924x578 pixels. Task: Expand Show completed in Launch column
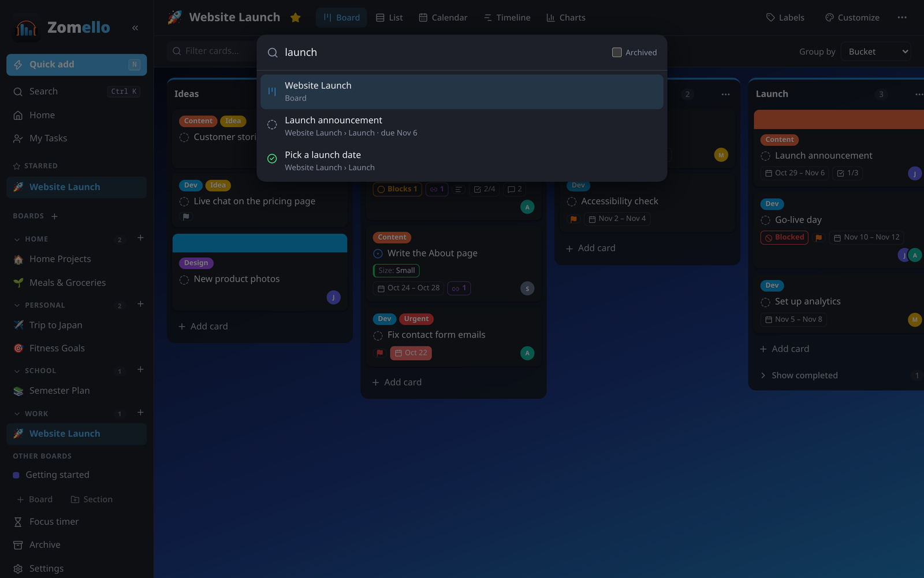tap(804, 375)
